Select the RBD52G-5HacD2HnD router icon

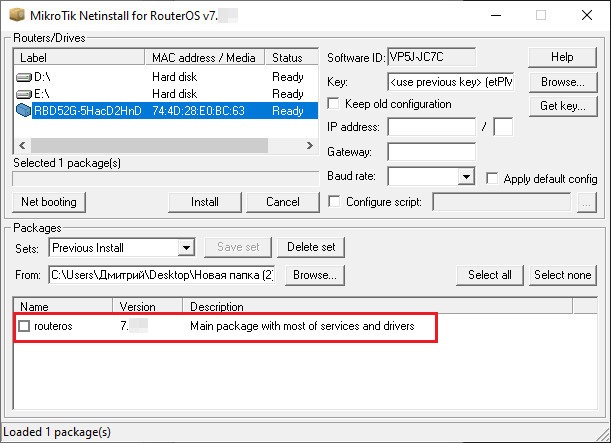tap(25, 109)
